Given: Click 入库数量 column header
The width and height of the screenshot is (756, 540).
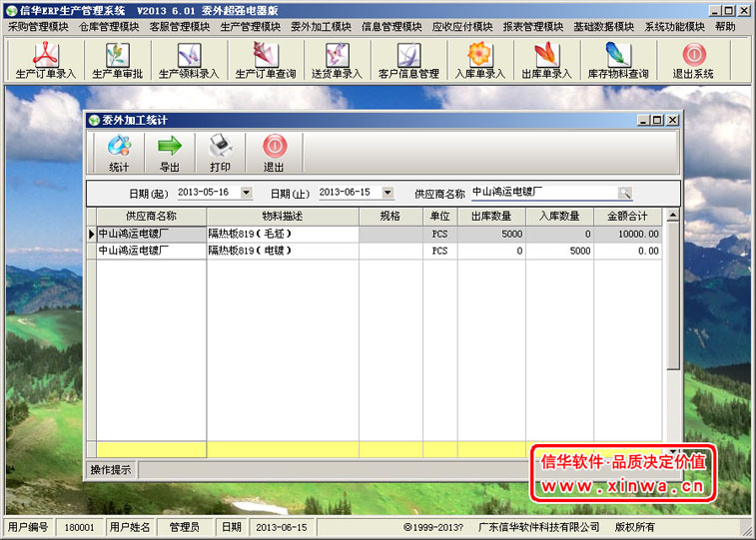Looking at the screenshot, I should (x=559, y=217).
